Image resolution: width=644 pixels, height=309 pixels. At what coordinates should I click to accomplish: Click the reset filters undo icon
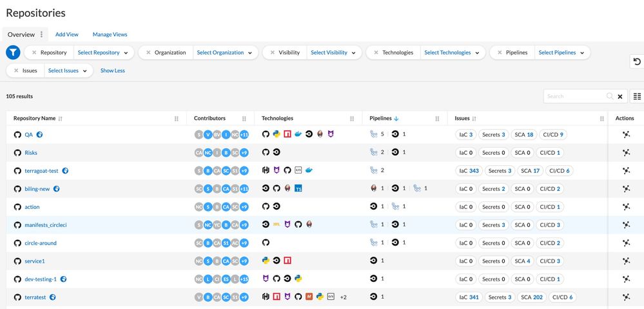(x=637, y=61)
